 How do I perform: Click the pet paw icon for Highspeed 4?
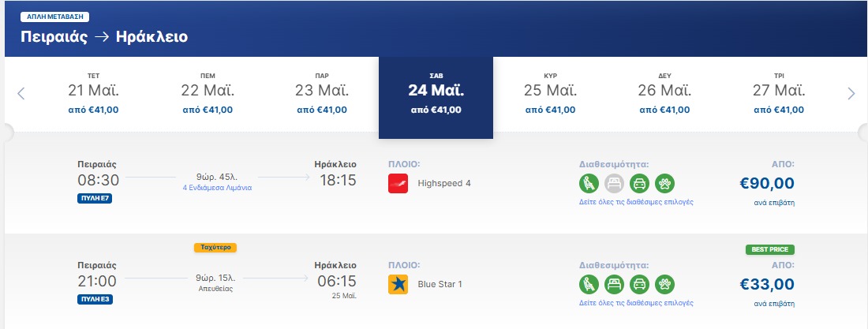tap(665, 183)
